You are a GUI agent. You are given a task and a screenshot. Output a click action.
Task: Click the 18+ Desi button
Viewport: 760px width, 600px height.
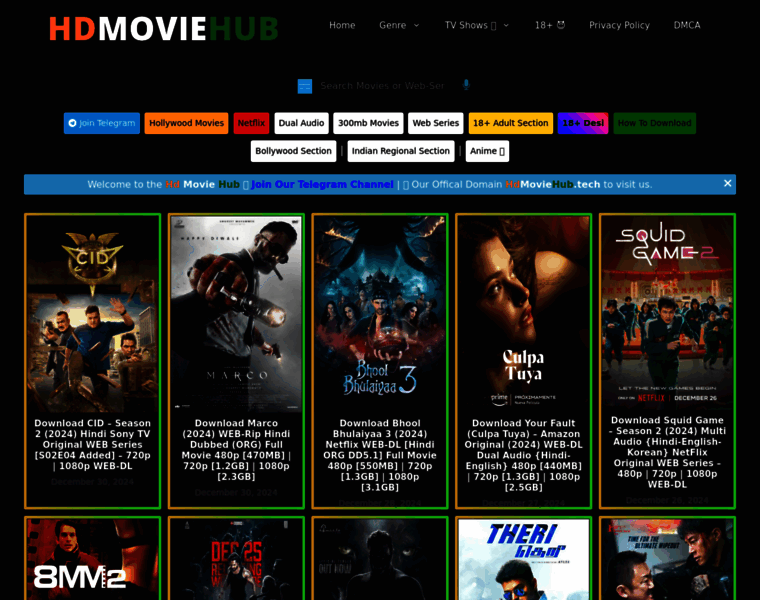pos(583,123)
